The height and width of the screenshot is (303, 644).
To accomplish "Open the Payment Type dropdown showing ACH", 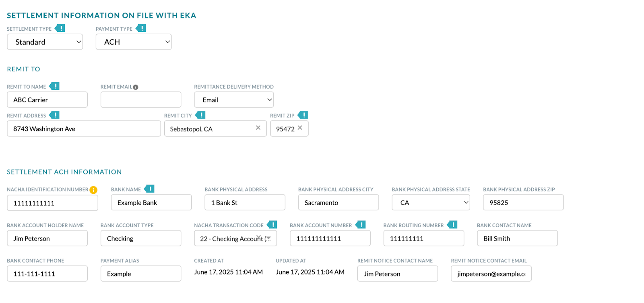I will point(134,42).
